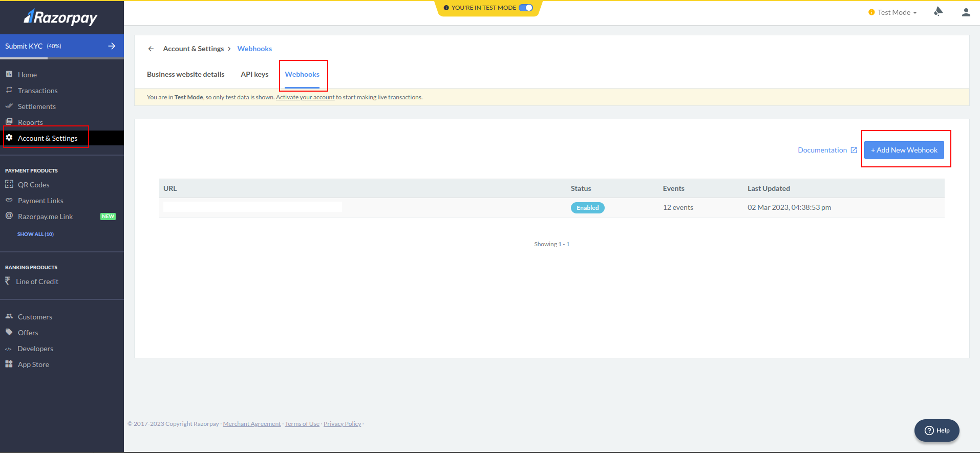Click the back arrow beside Account & Settings

[151, 49]
